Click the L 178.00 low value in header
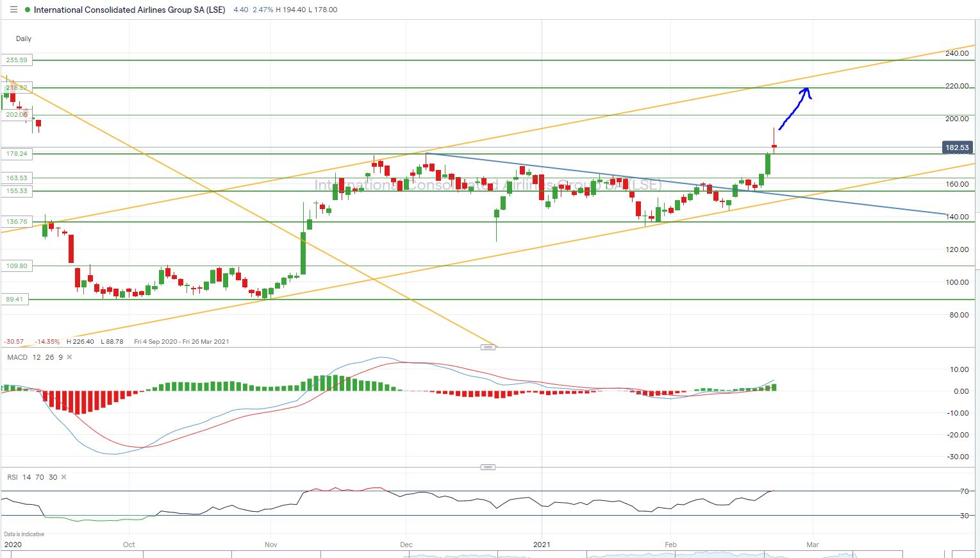Screen dimensions: 980x558 click(323, 10)
